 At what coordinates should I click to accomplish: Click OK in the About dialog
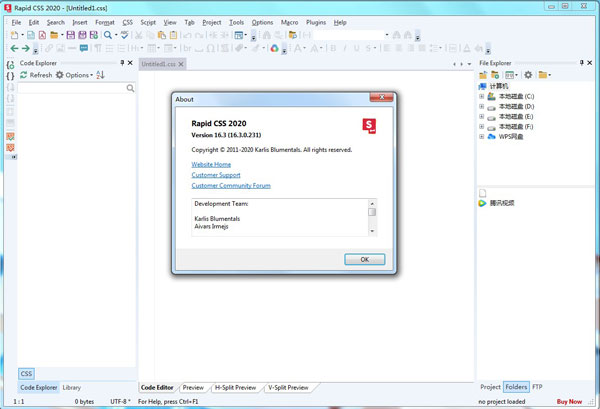coord(364,259)
